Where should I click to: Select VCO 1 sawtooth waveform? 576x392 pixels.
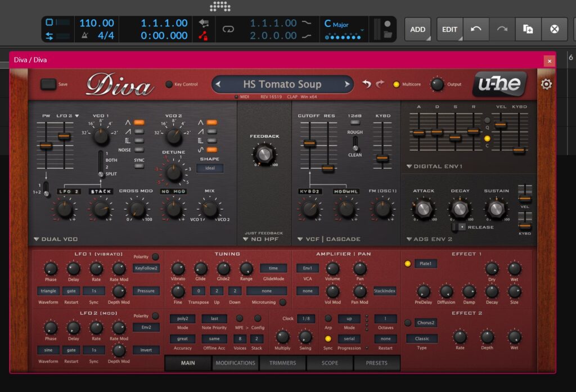point(139,132)
